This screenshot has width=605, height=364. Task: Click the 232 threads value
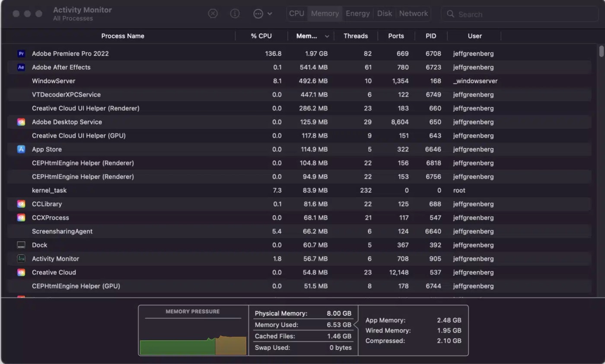click(x=366, y=190)
